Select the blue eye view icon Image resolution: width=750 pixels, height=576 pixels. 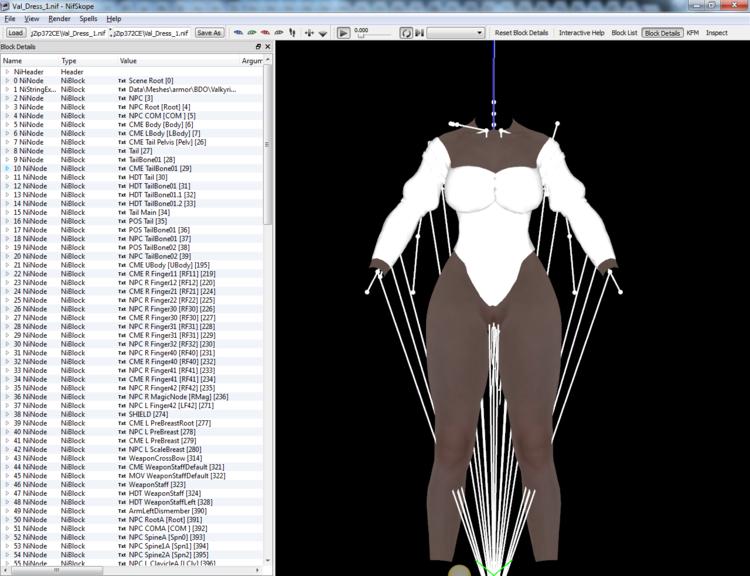click(238, 33)
